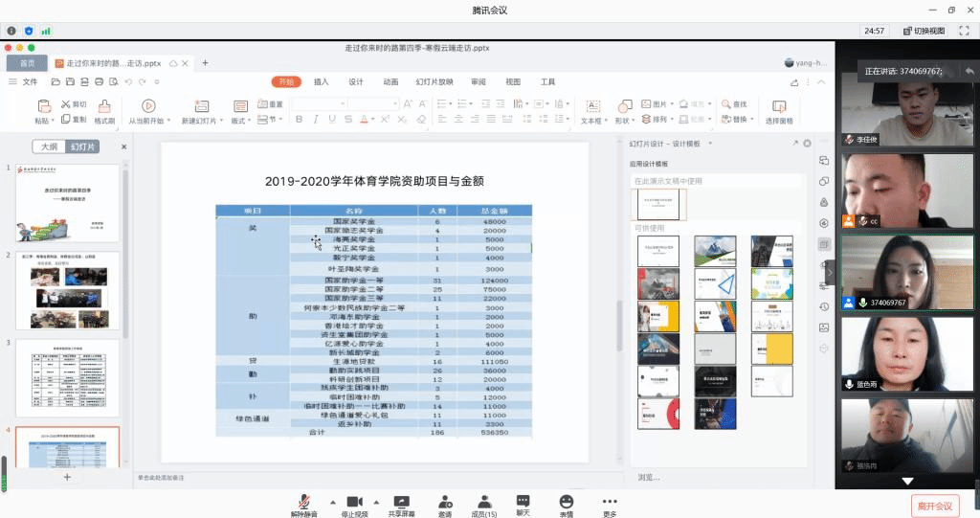
Task: Switch the slide panel to 大纲 view
Action: click(49, 146)
